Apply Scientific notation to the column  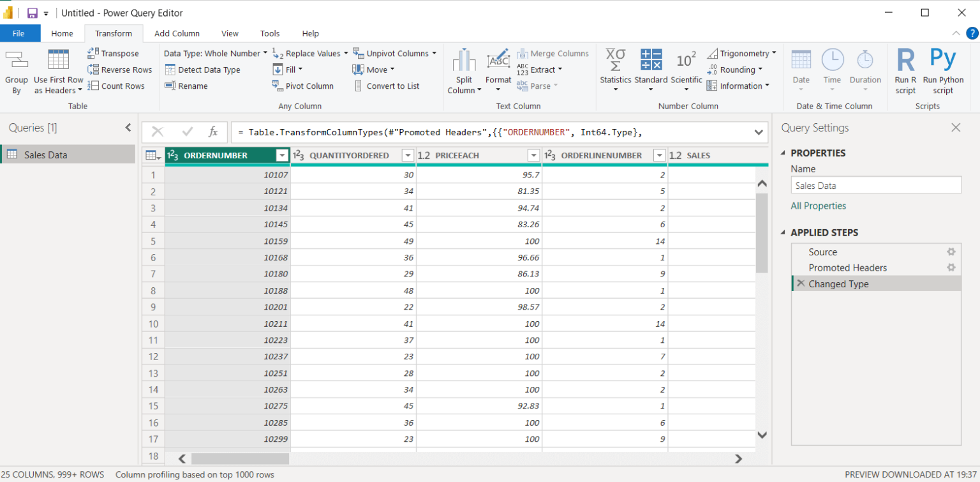click(x=687, y=70)
